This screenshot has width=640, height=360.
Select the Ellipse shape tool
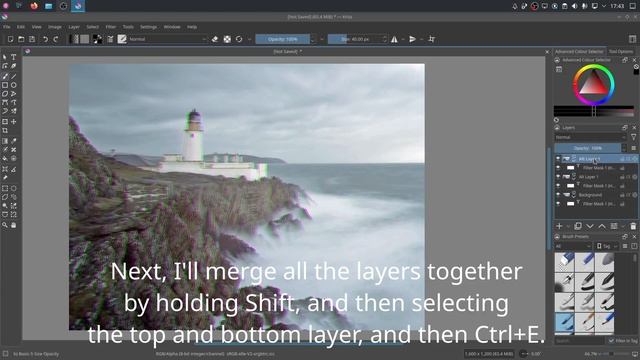(13, 85)
